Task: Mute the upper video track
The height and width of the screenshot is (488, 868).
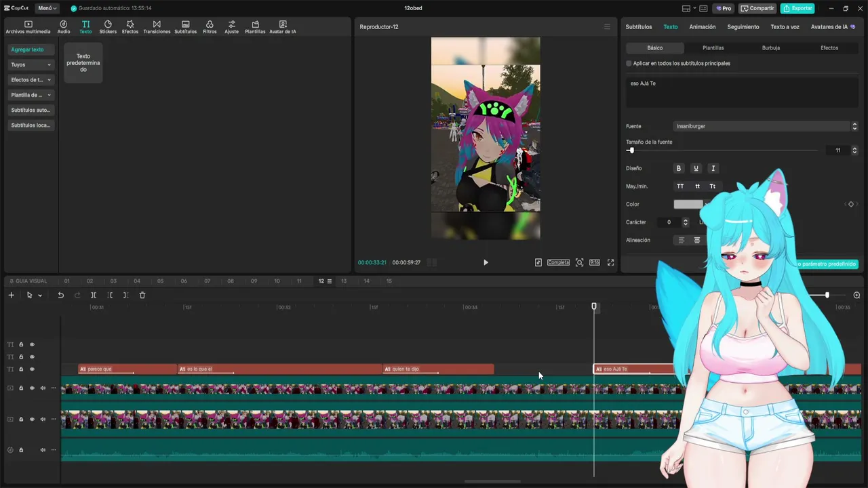Action: (x=43, y=388)
